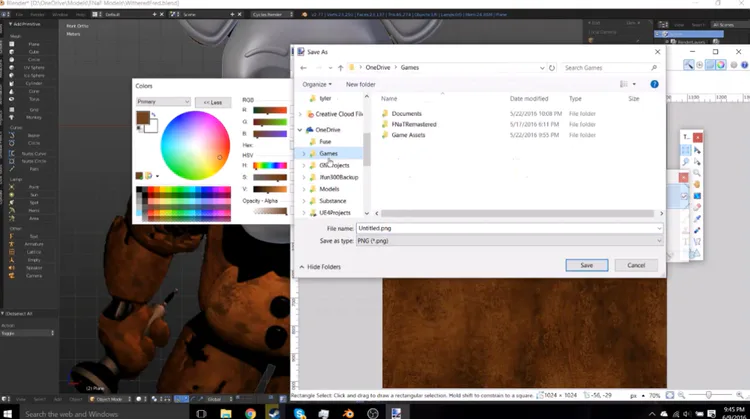Click the Search Games field
The height and width of the screenshot is (419, 750).
pos(611,68)
